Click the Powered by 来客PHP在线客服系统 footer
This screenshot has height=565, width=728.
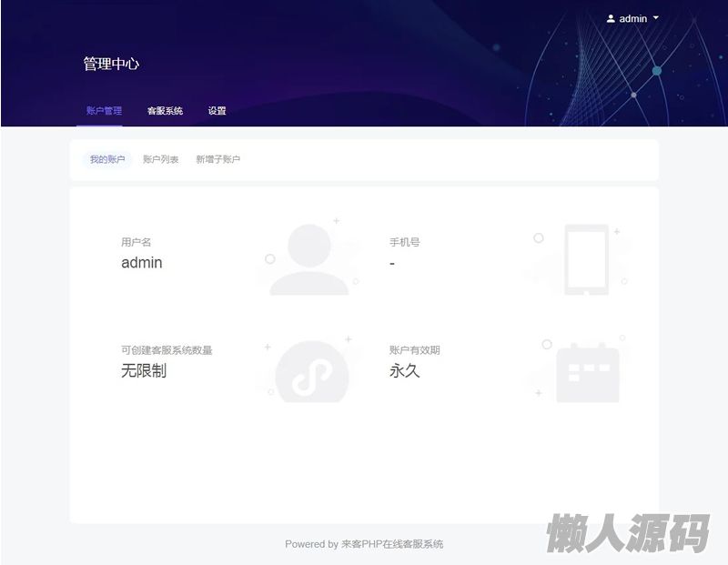point(364,544)
